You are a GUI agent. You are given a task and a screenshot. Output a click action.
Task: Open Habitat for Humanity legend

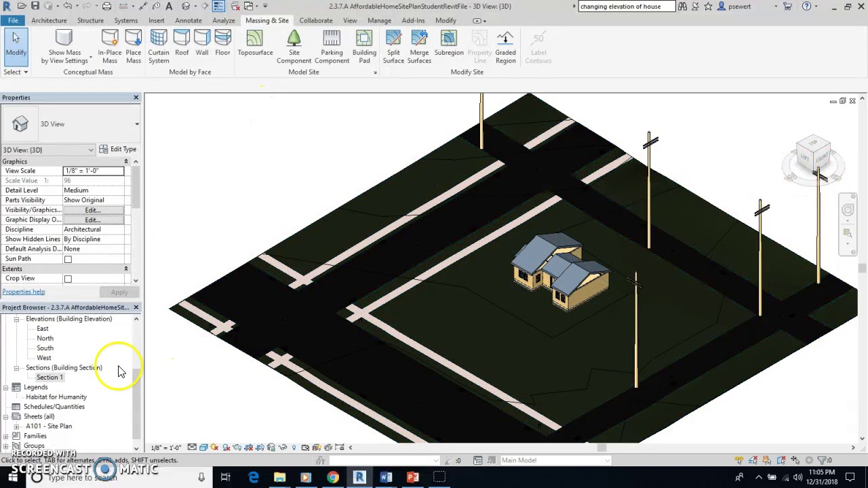coord(56,397)
